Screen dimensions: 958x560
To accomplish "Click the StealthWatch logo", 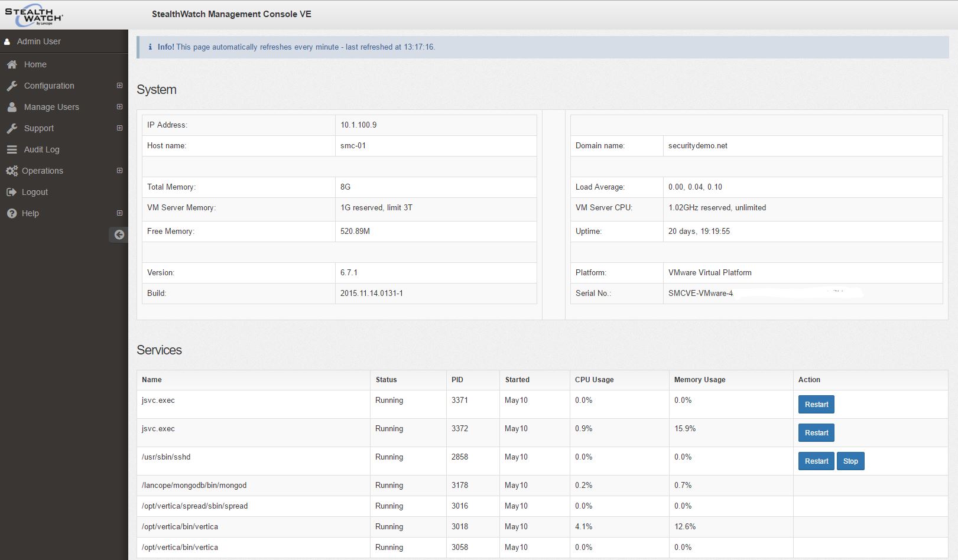I will [x=34, y=15].
